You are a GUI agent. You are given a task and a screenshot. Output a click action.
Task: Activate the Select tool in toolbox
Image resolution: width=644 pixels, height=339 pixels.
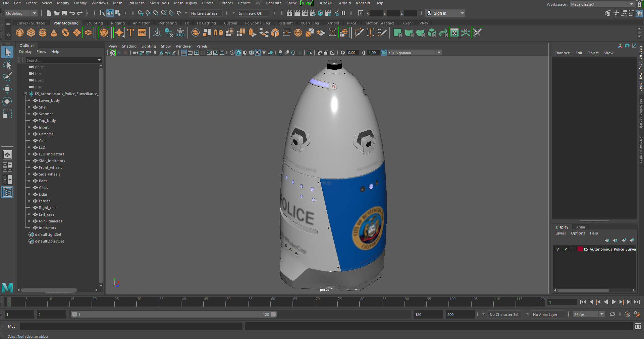coord(7,52)
